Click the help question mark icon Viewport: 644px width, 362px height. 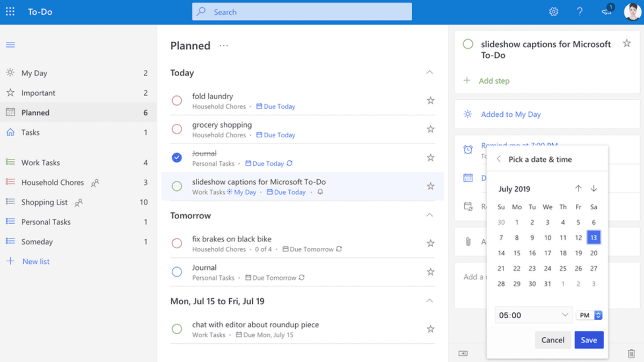click(580, 12)
